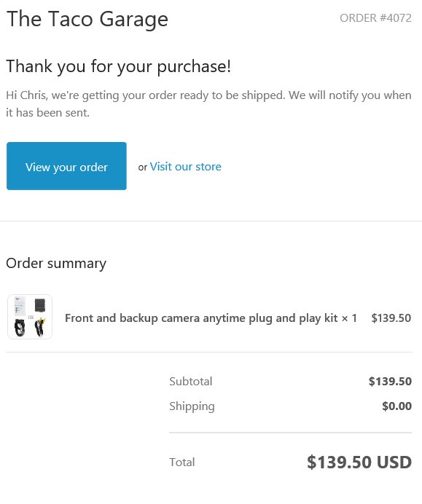422x504 pixels.
Task: Select the Total label
Action: [182, 462]
